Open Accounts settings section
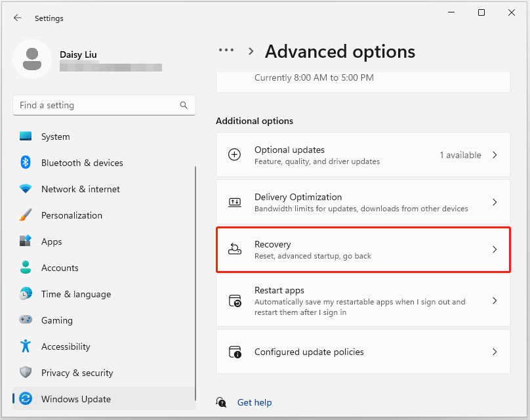530x420 pixels. coord(60,268)
